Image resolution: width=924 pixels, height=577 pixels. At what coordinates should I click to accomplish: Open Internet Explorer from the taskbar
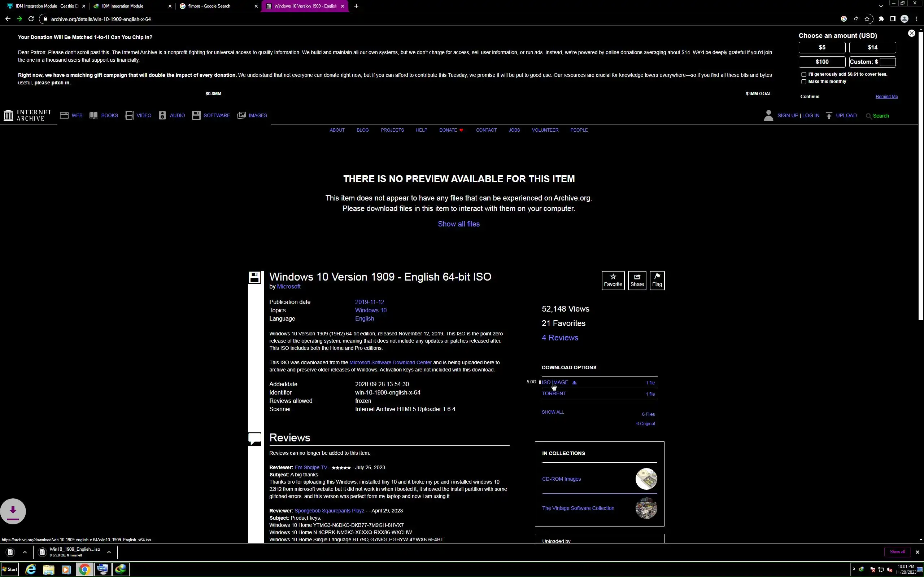[x=31, y=569]
